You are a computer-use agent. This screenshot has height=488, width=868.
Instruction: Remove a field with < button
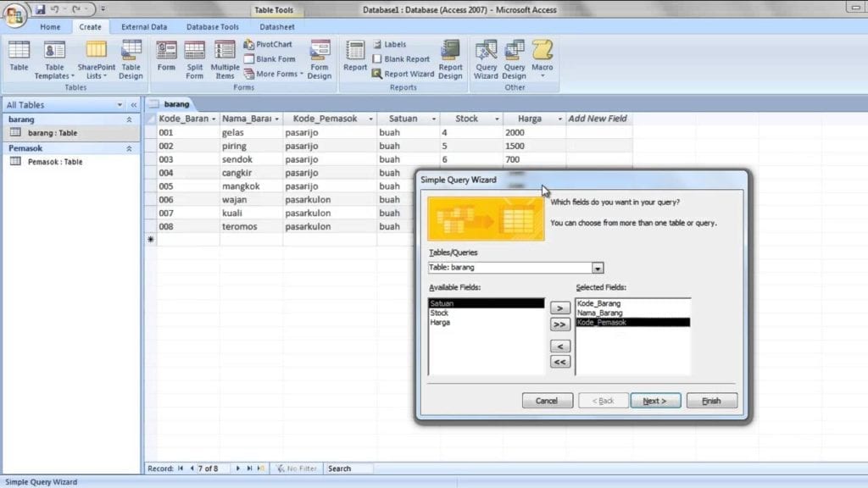559,347
